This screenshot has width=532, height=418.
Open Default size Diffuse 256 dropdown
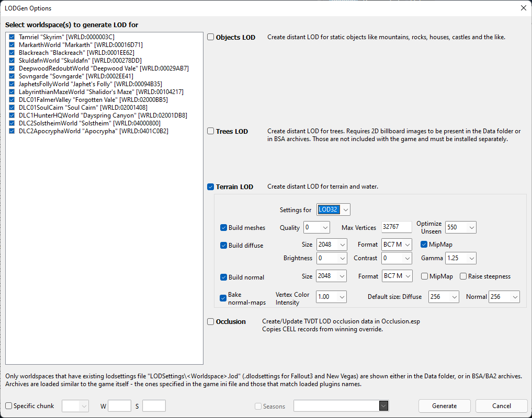(x=454, y=297)
